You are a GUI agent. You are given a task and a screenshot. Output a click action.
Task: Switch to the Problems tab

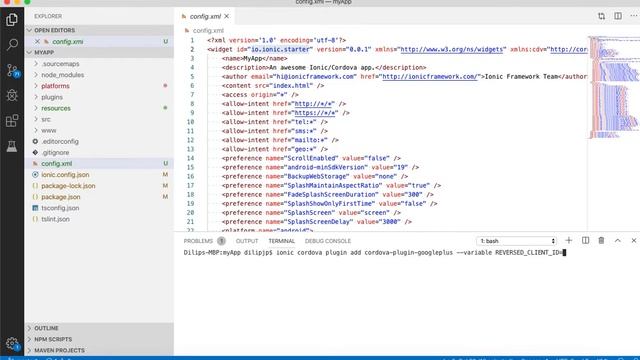click(198, 241)
